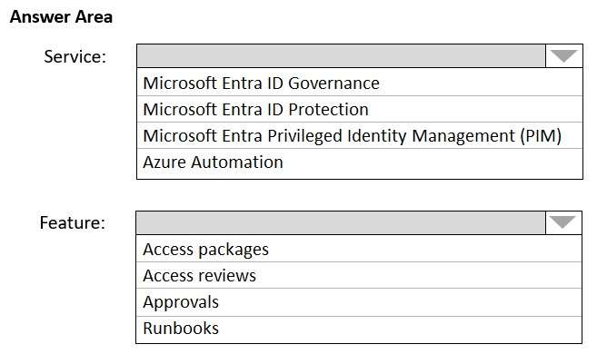Choose the last Service list entry, Azure Automation
The height and width of the screenshot is (364, 607).
(x=213, y=162)
